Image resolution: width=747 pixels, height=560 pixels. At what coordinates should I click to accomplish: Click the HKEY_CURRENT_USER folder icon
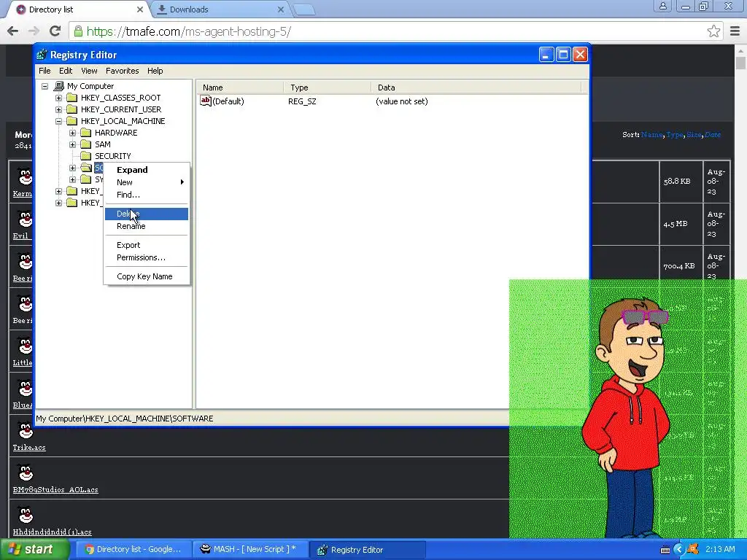(x=72, y=109)
